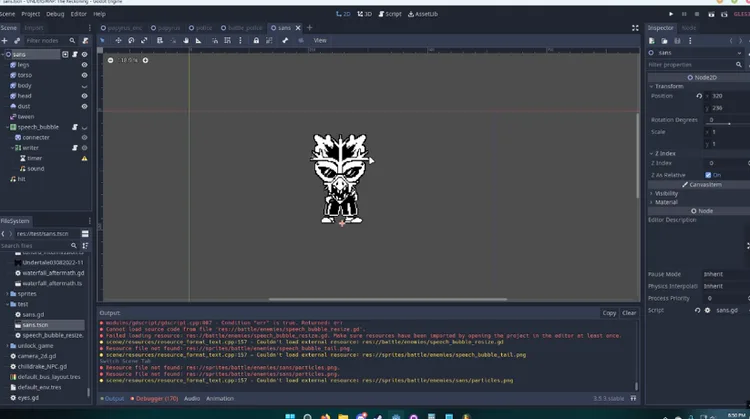Activate the Rotate Mode tool
Screen dimensions: 750x419
point(131,41)
